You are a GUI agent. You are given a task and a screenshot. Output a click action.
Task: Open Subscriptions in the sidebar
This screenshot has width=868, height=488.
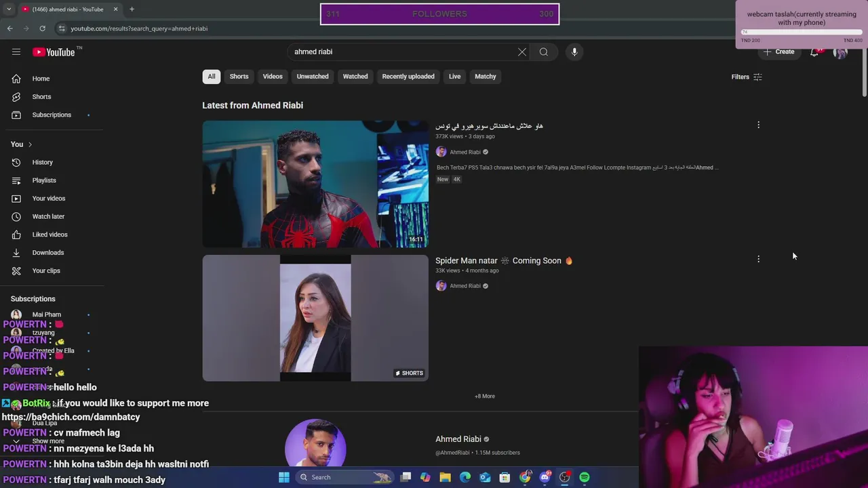[52, 115]
